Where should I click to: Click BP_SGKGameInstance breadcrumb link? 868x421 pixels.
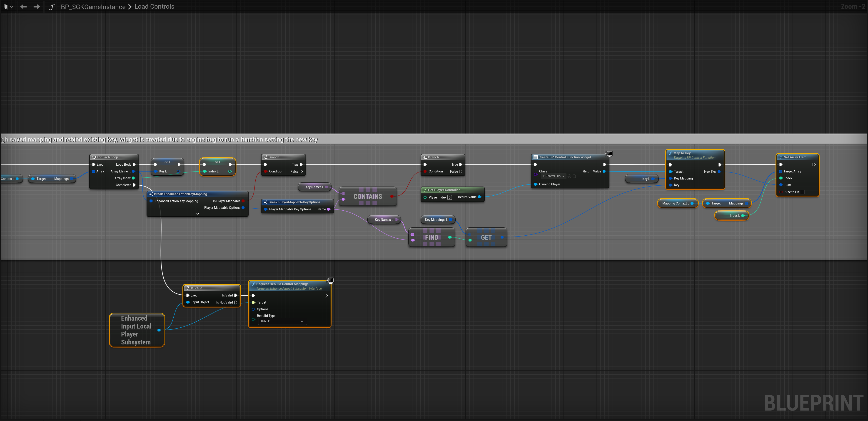pyautogui.click(x=93, y=7)
